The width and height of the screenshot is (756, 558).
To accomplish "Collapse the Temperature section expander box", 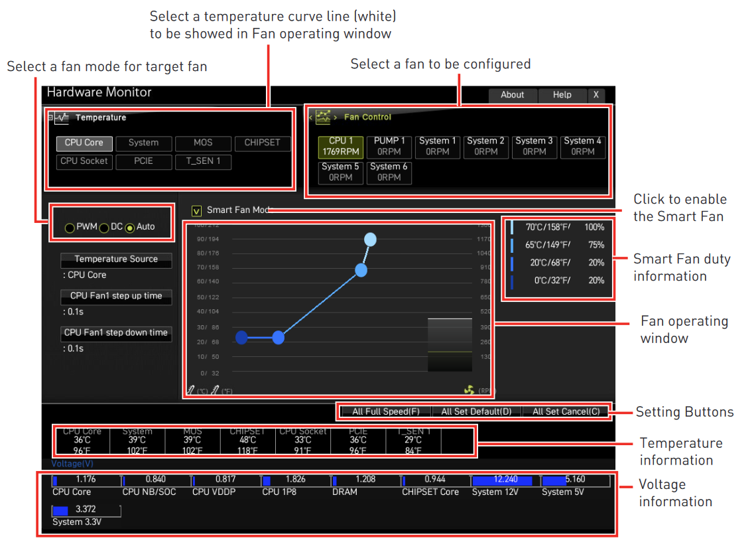I will tap(50, 117).
